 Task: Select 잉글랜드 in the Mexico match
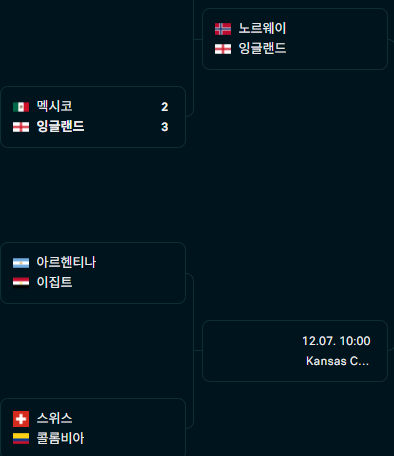pos(60,126)
